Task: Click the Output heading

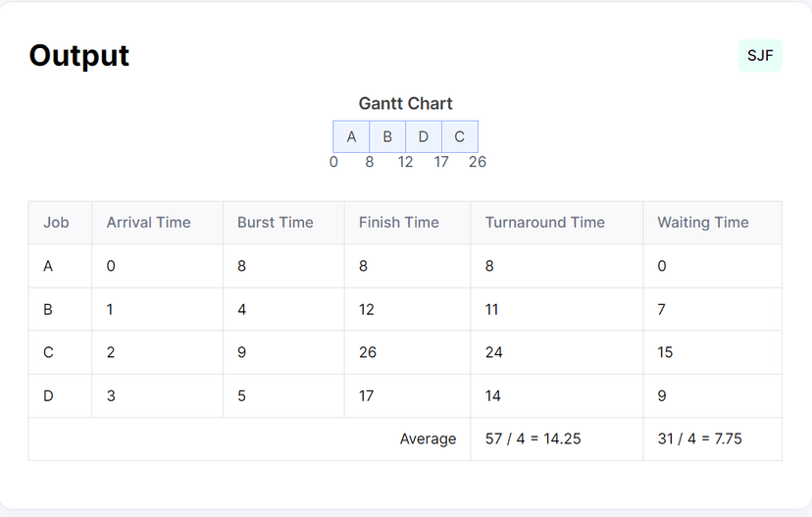Action: 79,56
